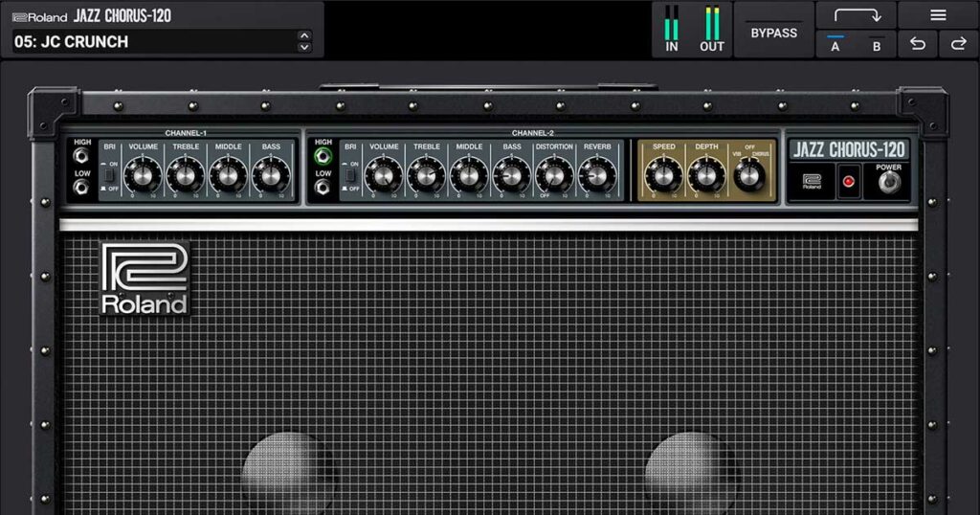Open the hamburger menu
Screen dimensions: 980x515
tap(938, 15)
